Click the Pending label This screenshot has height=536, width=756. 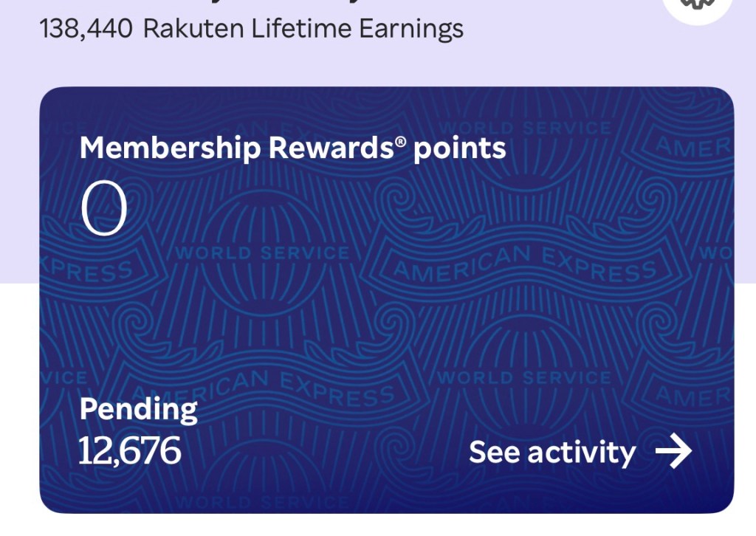click(138, 409)
